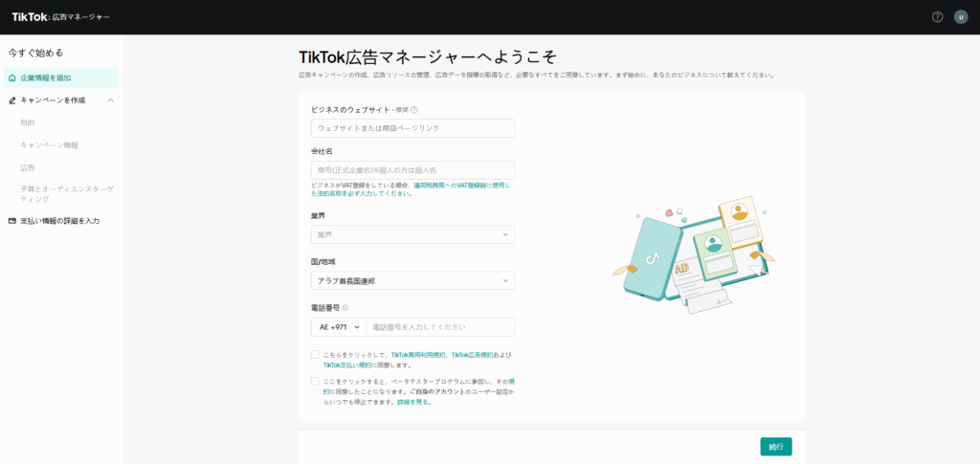Click the TikTok広告マネージャーへようこそ heading
The image size is (980, 464).
(428, 56)
